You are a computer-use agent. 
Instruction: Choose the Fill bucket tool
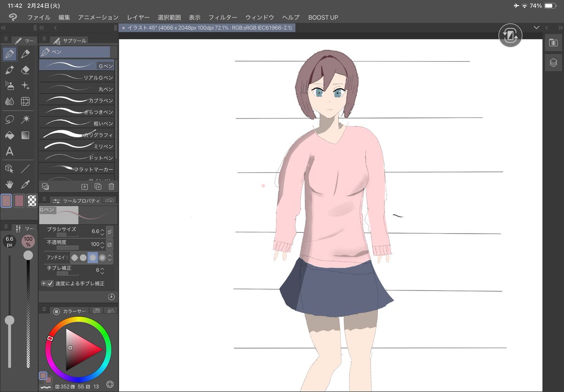tap(9, 135)
